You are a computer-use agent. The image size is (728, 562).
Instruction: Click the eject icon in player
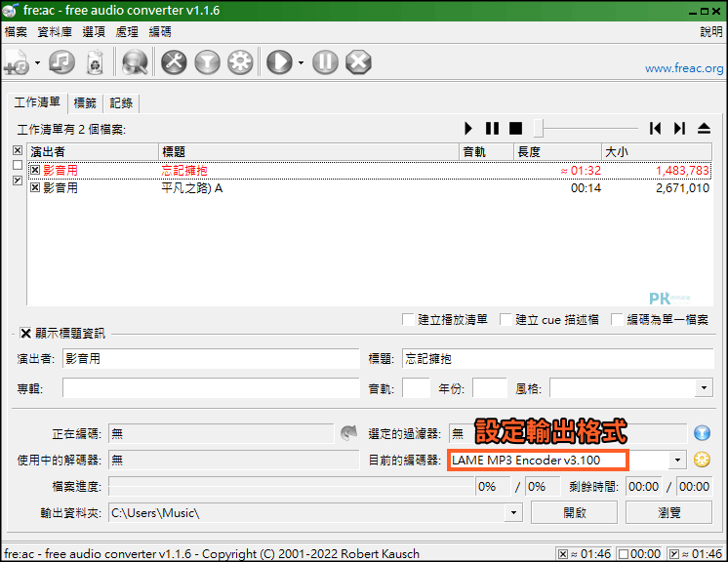pyautogui.click(x=704, y=128)
